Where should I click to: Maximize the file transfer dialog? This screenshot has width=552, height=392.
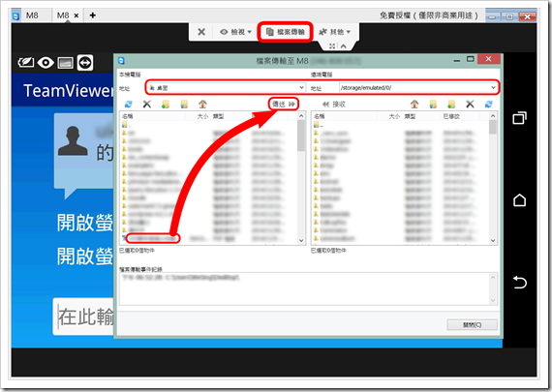(471, 59)
